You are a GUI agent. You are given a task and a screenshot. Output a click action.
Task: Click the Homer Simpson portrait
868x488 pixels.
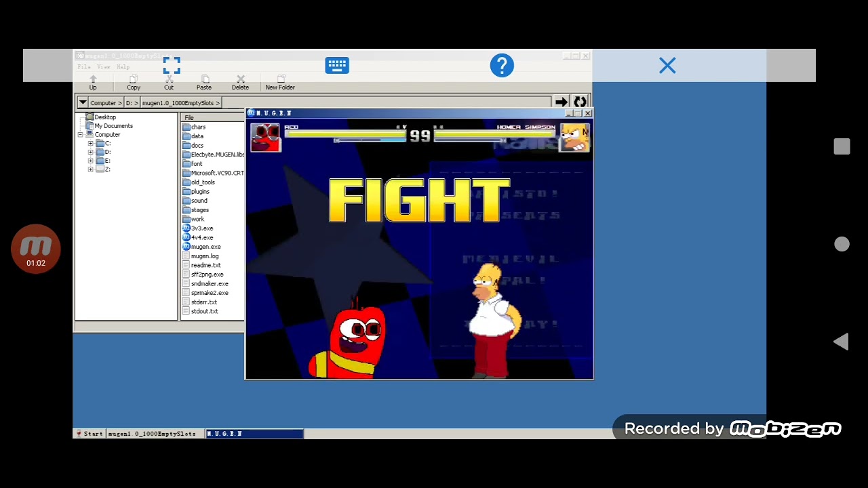point(574,138)
